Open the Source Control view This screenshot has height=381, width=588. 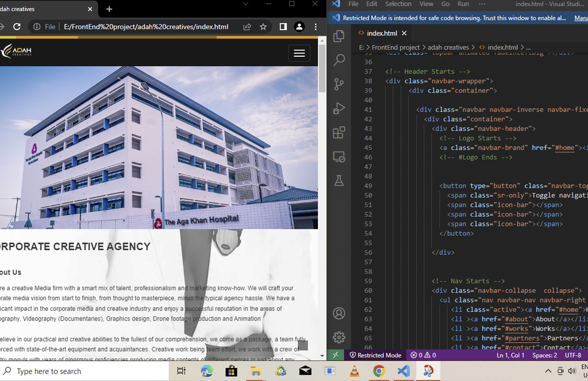point(339,84)
